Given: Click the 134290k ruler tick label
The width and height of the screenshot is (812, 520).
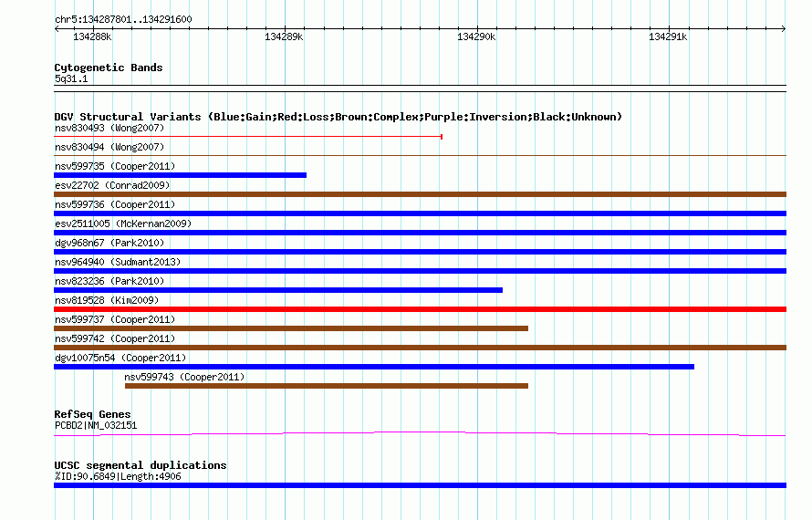Looking at the screenshot, I should point(476,36).
